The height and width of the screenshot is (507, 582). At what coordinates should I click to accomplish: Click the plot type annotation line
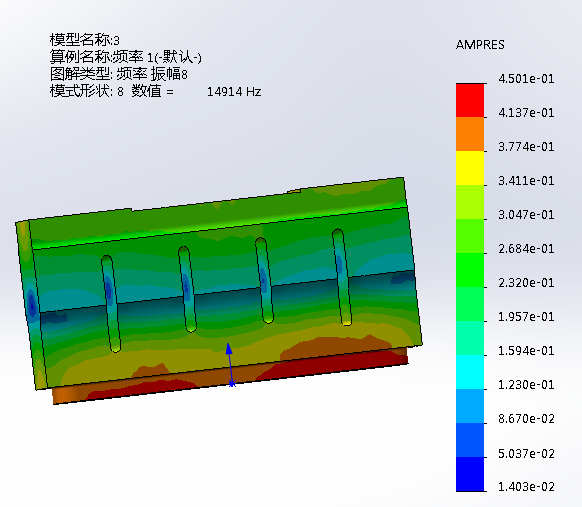(x=118, y=74)
